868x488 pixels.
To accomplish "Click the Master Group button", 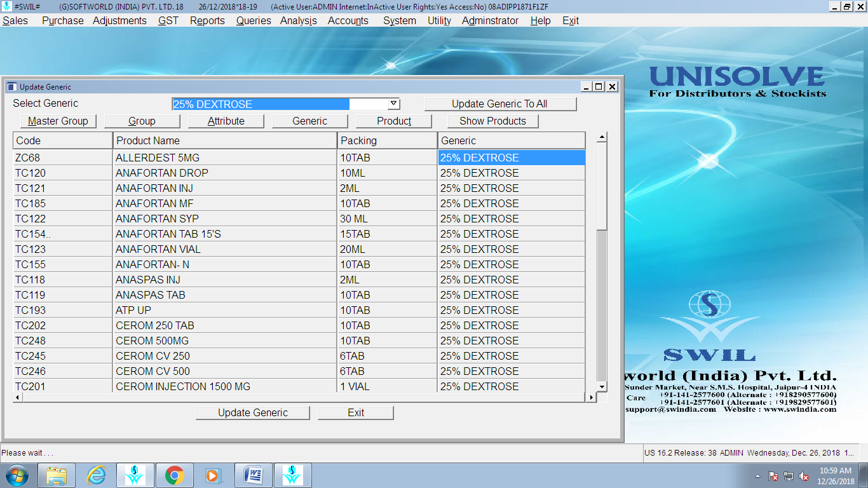I will 58,121.
